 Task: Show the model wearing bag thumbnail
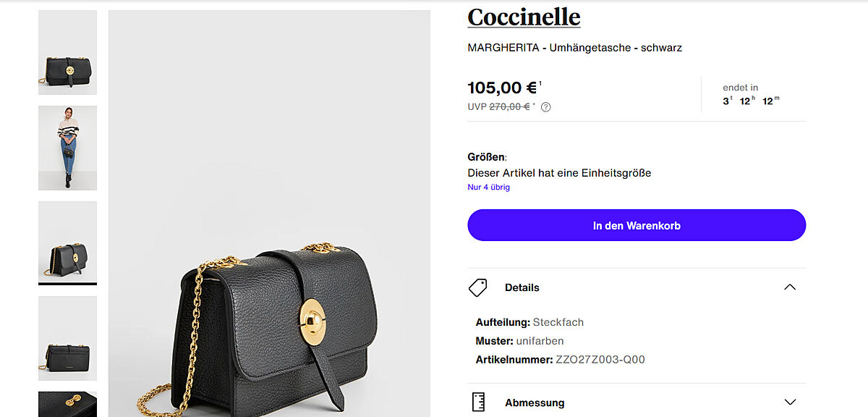pyautogui.click(x=67, y=148)
